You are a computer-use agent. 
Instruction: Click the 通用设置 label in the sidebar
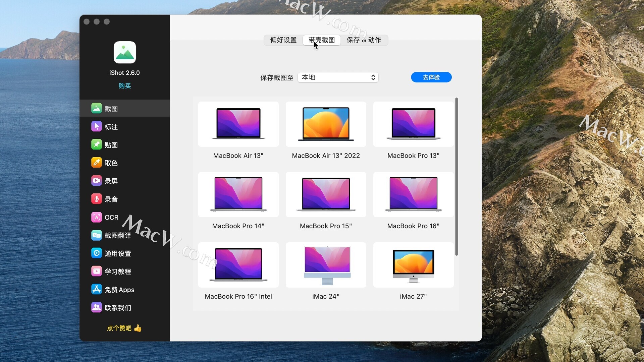click(x=118, y=253)
